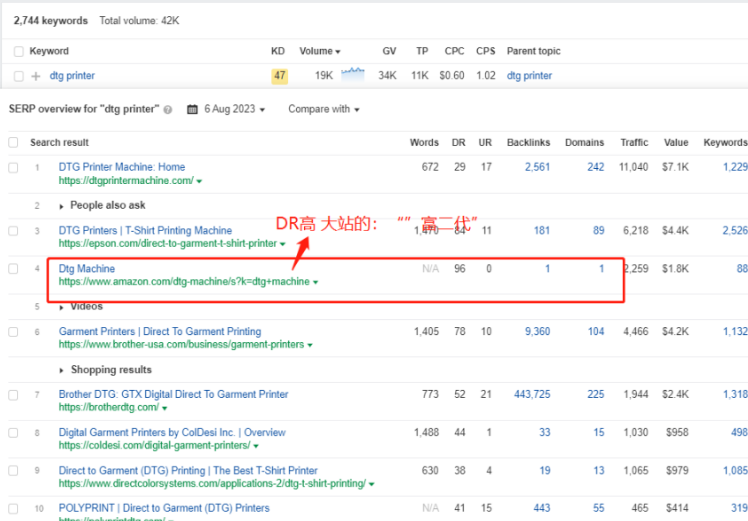Image resolution: width=748 pixels, height=521 pixels.
Task: Click the dtg printer parent topic link
Action: 529,76
